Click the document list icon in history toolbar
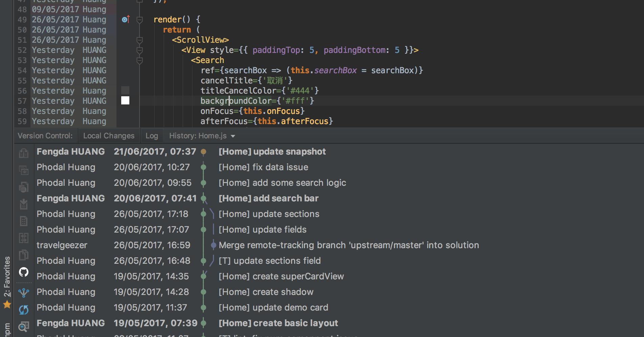 pyautogui.click(x=24, y=221)
